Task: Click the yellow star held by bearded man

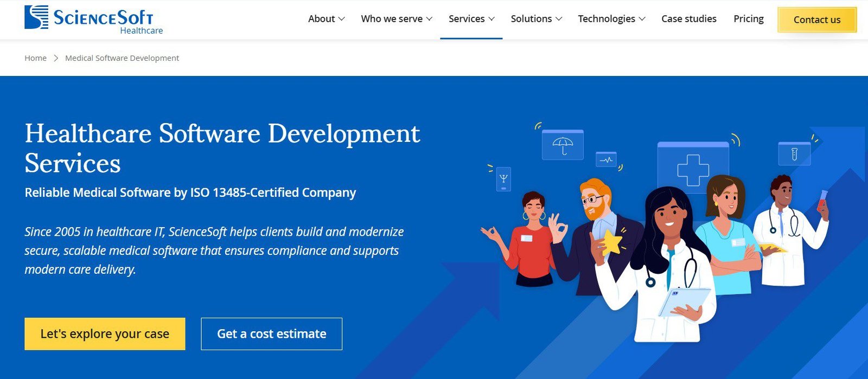Action: 612,242
